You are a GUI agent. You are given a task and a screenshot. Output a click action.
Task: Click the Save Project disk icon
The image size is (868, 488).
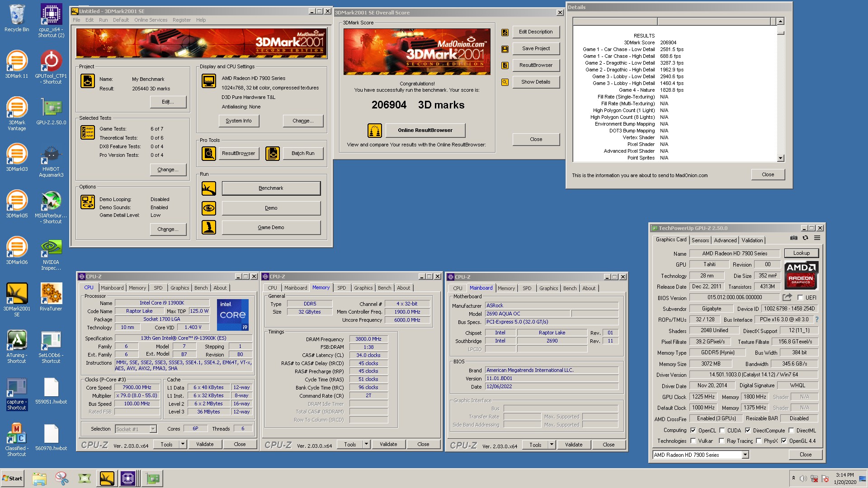tap(505, 49)
